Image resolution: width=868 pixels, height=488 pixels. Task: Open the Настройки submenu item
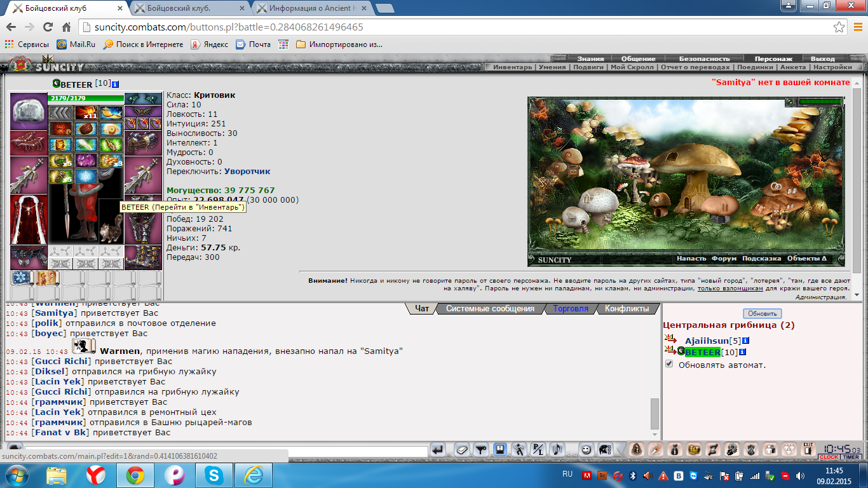point(832,67)
